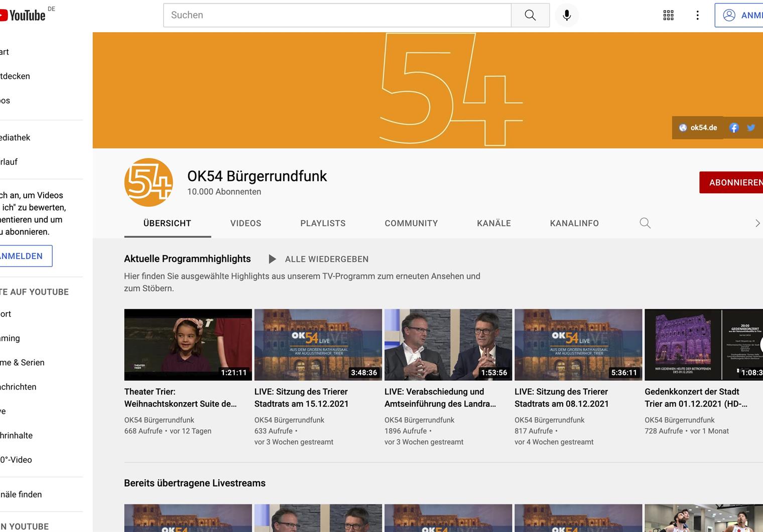
Task: Open the YouTube apps grid
Action: point(668,15)
